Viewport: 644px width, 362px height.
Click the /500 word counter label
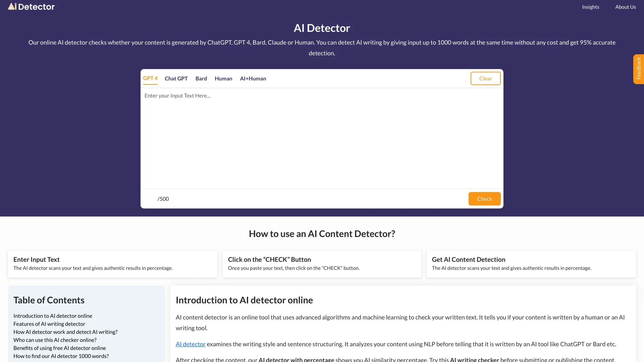[163, 198]
